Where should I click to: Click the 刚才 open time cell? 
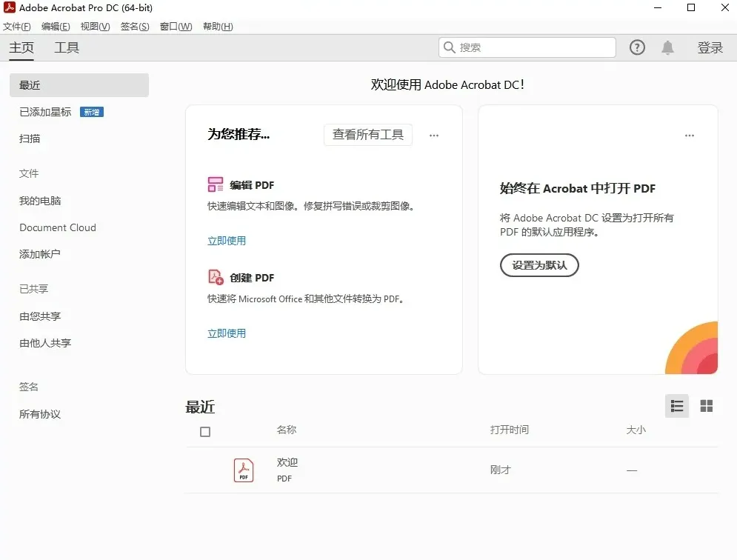(x=500, y=470)
